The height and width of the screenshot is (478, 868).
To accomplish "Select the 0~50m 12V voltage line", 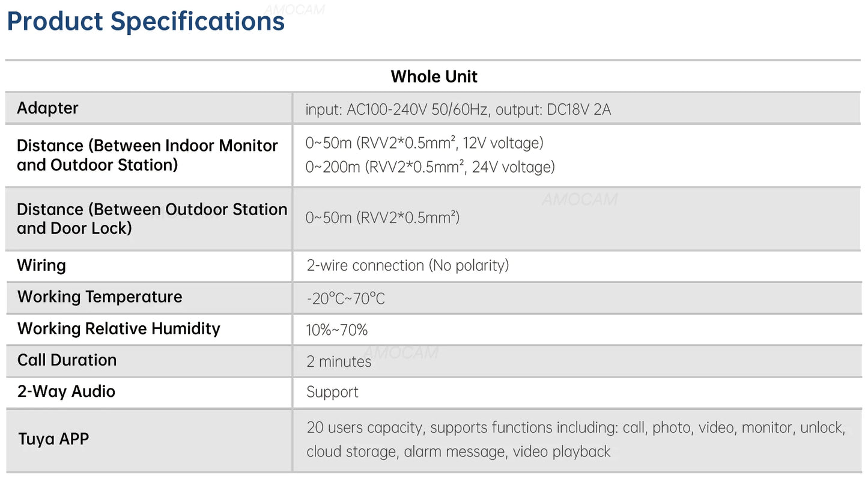I will (424, 143).
